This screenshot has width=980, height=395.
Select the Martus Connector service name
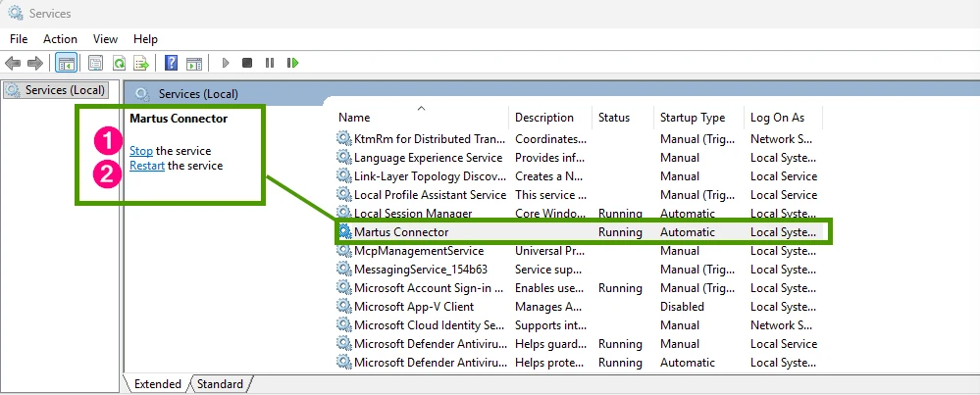coord(401,232)
